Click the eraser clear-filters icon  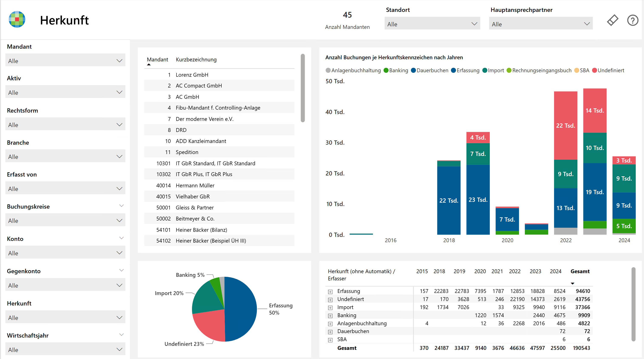613,20
